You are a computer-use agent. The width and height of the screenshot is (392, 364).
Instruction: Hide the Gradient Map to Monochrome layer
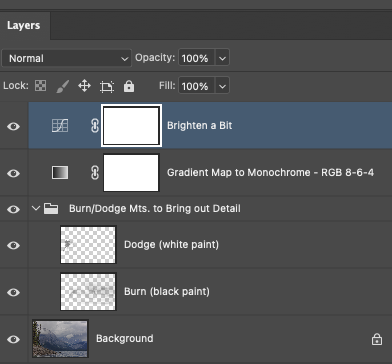pyautogui.click(x=13, y=173)
